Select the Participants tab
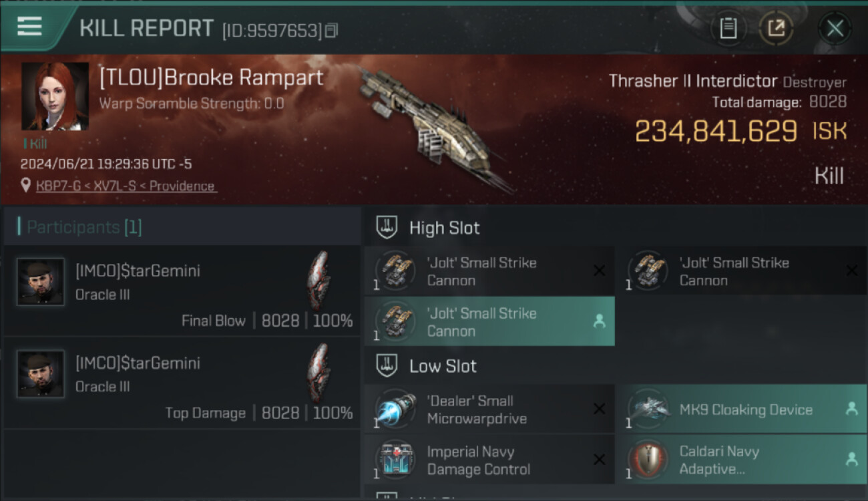The image size is (868, 501). tap(84, 227)
